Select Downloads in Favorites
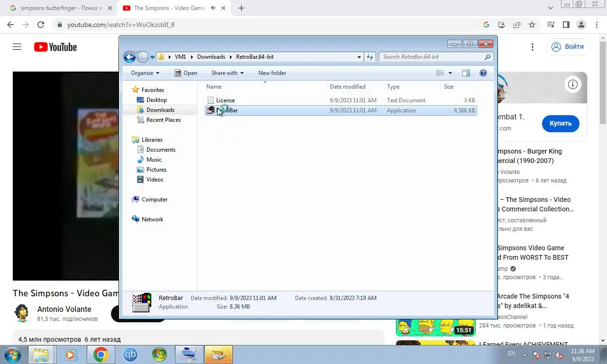This screenshot has height=364, width=607. (x=160, y=110)
